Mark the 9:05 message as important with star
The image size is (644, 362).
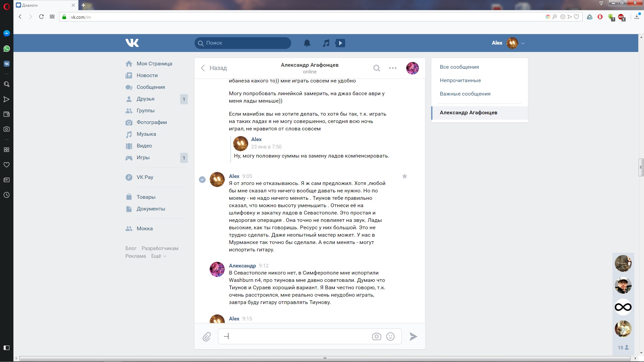(x=405, y=176)
